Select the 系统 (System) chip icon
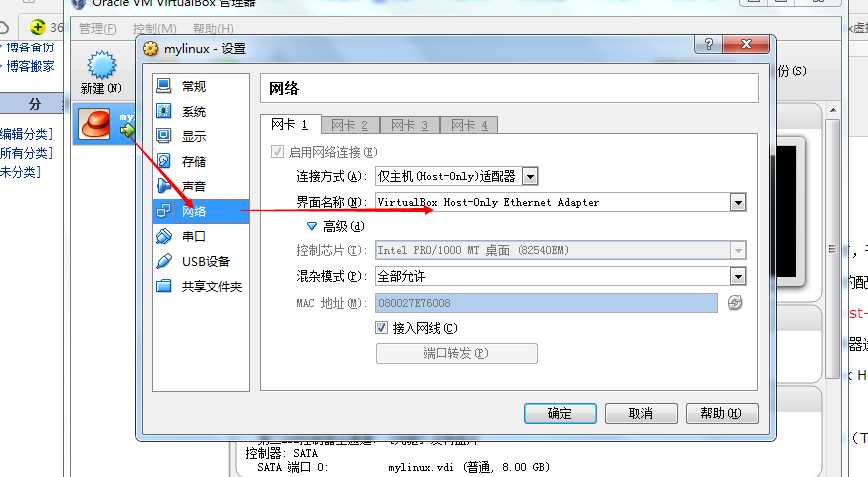 (x=164, y=111)
